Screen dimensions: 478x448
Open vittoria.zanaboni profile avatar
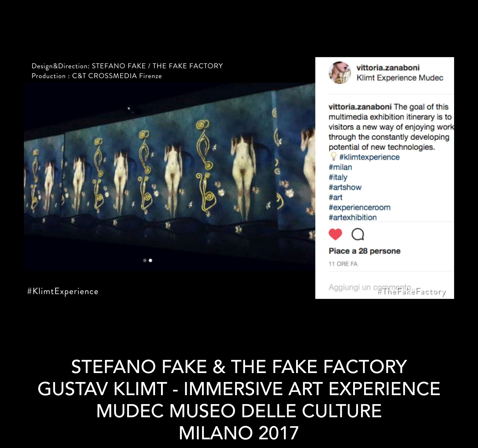pos(340,73)
